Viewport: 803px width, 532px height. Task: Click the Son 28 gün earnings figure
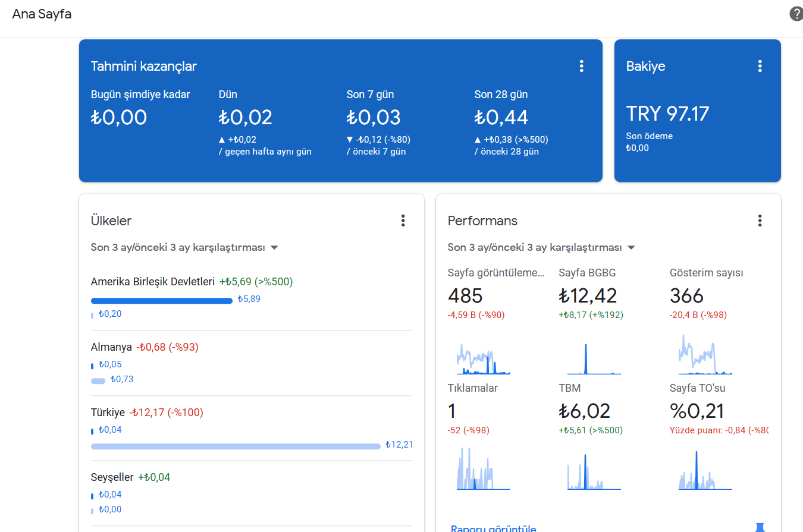click(x=501, y=117)
